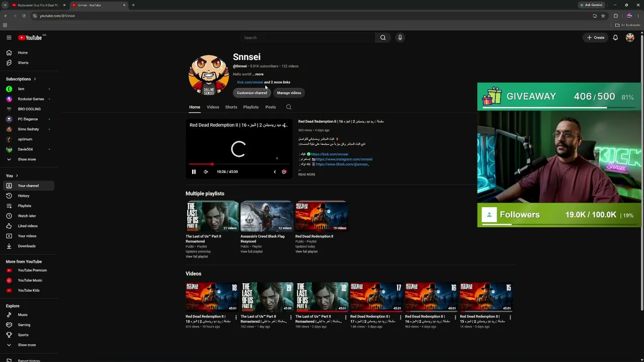Bookmark this page with the star icon
The width and height of the screenshot is (644, 362).
point(603,16)
